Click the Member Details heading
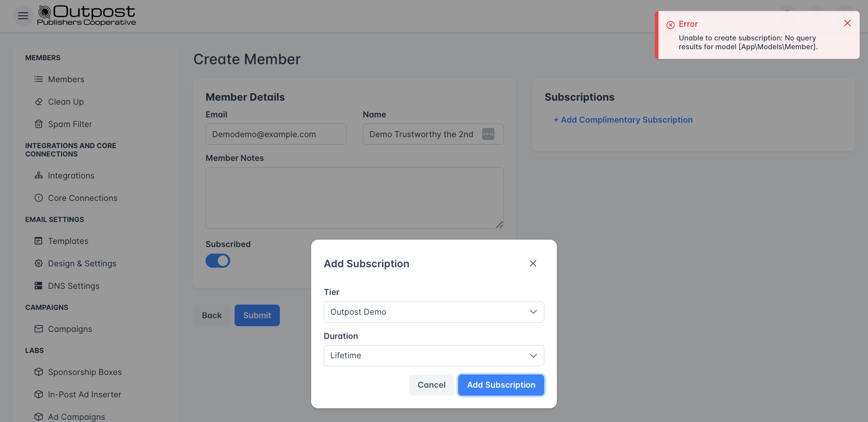Screen dimensions: 868x422 [x=245, y=97]
